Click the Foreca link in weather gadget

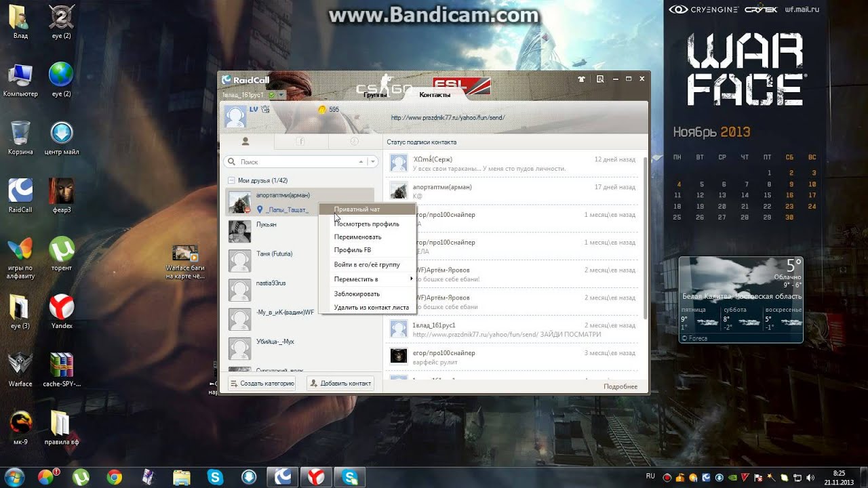coord(697,338)
